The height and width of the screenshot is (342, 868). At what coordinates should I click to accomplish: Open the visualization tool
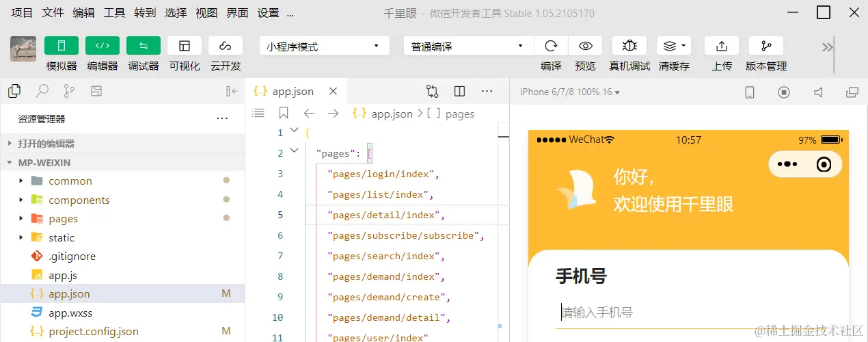[x=185, y=46]
